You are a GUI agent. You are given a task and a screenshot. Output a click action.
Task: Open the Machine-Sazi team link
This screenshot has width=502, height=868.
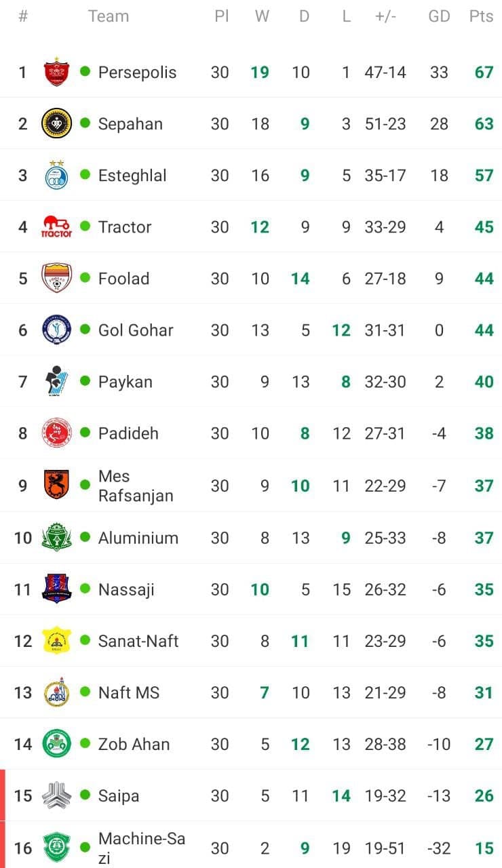[x=141, y=848]
